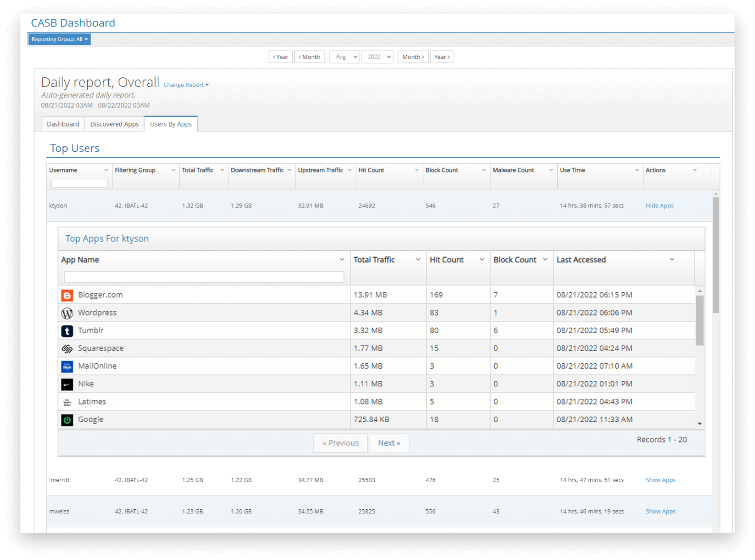This screenshot has width=755, height=560.
Task: Click the Tumblr app icon
Action: (67, 331)
